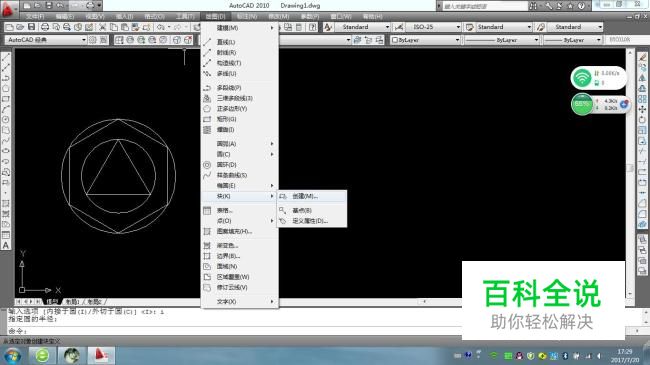Open the AutoCAD 经典 workspace dropdown
Image resolution: width=650 pixels, height=365 pixels.
46,40
